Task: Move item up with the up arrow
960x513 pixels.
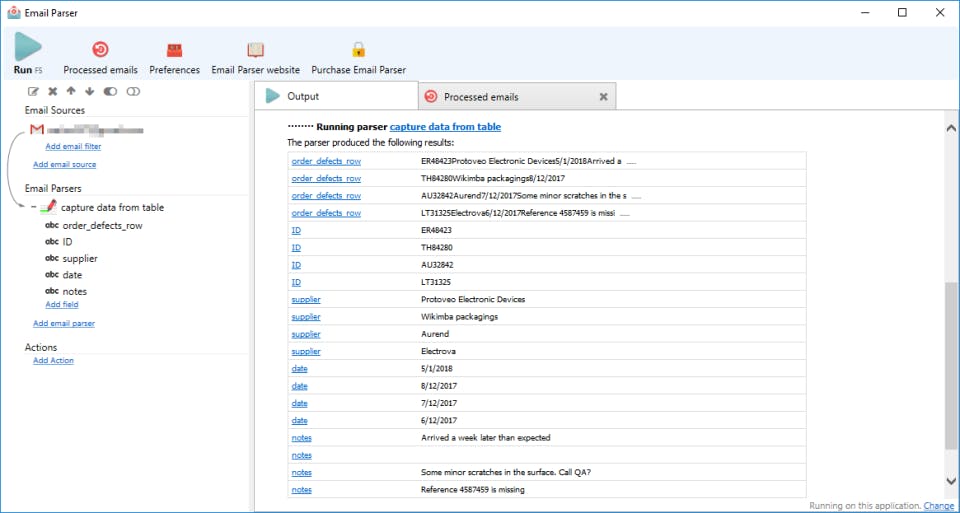Action: pyautogui.click(x=71, y=91)
